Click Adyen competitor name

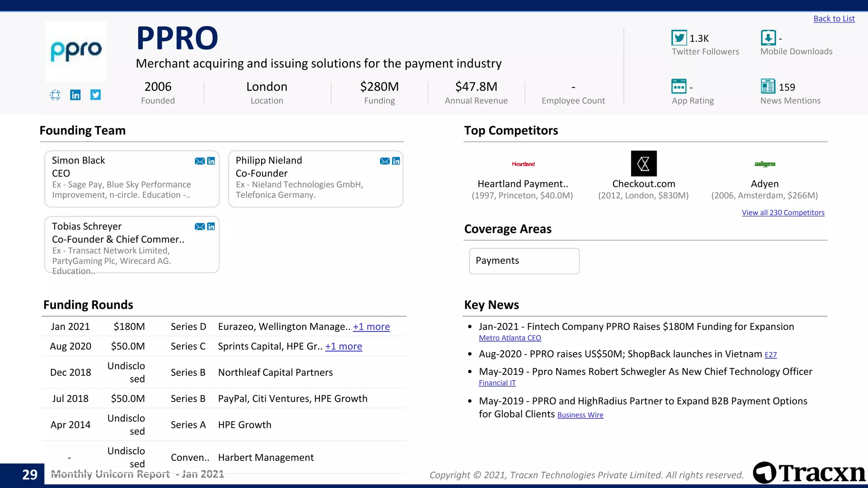(x=765, y=184)
